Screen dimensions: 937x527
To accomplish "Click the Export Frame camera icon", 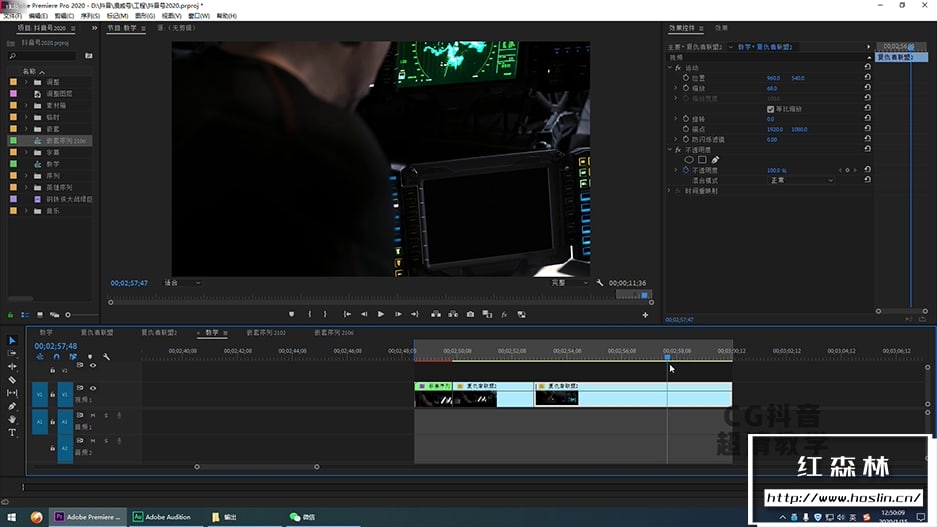I will coord(470,314).
